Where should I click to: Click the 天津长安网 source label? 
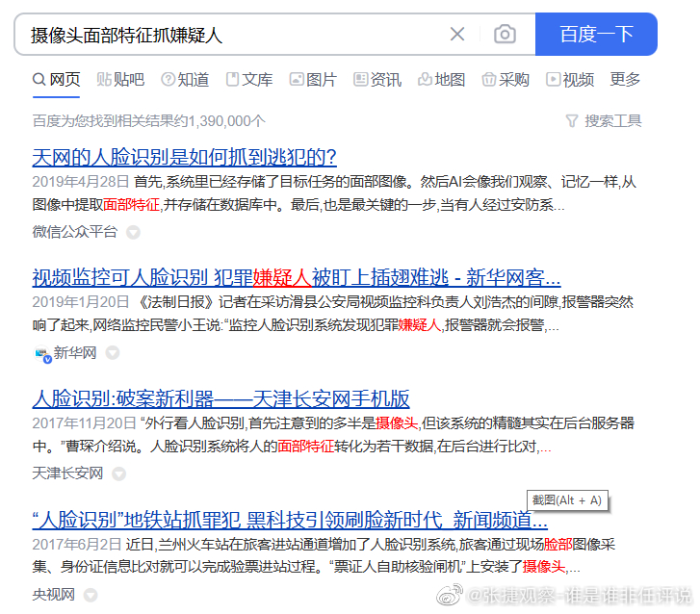point(67,473)
